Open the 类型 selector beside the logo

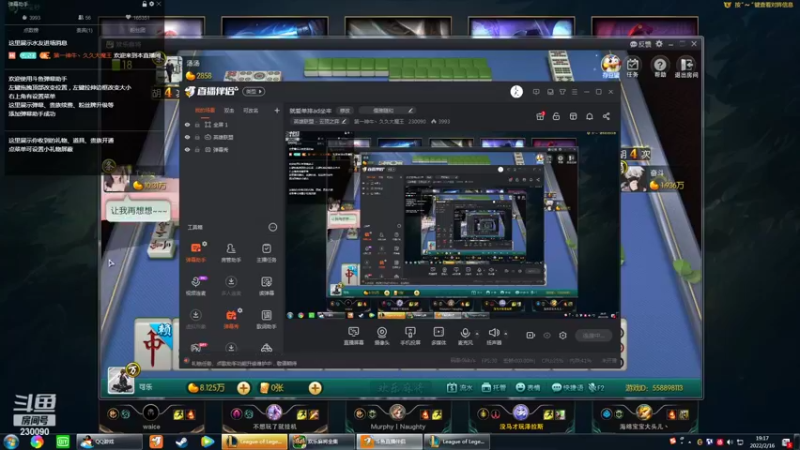pyautogui.click(x=254, y=91)
